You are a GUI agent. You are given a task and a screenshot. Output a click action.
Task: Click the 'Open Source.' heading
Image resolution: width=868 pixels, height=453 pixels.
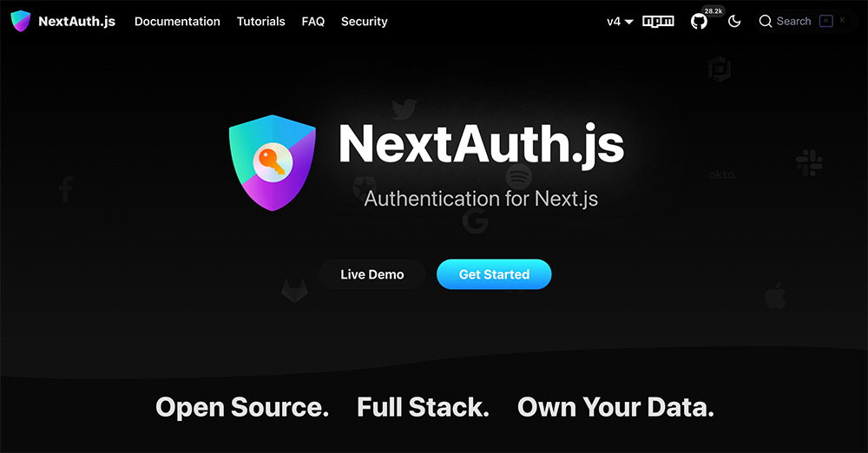(242, 407)
